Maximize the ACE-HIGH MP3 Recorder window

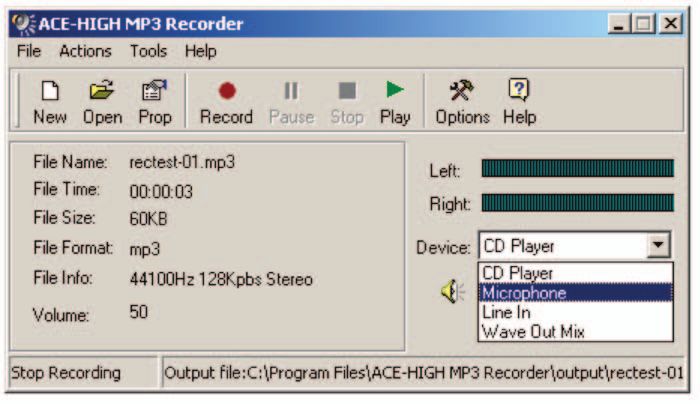643,23
